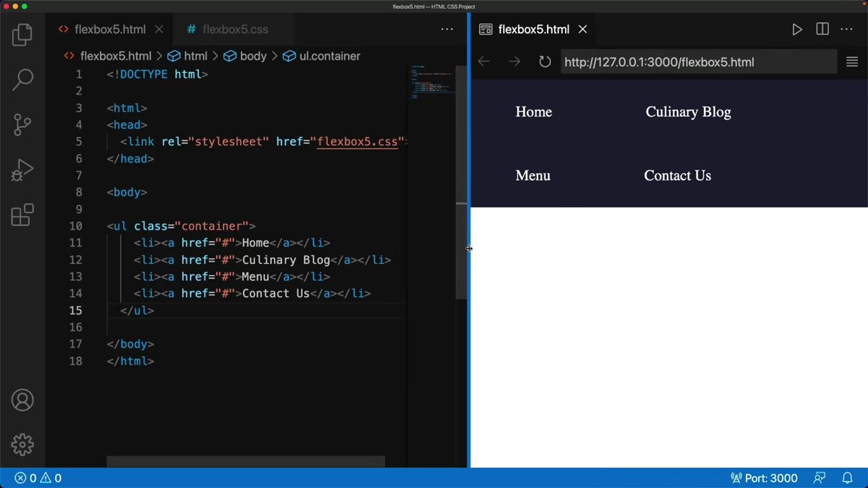868x488 pixels.
Task: Open the Search view icon
Action: click(22, 79)
